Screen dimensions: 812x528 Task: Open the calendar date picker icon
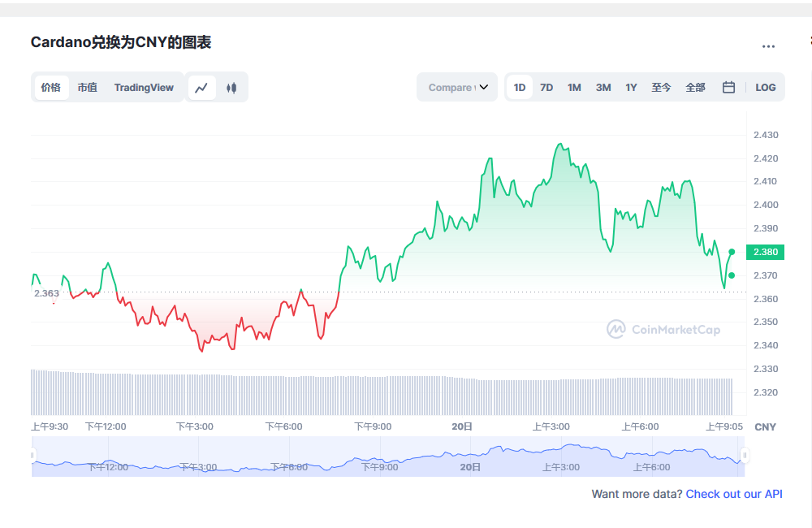(x=728, y=88)
